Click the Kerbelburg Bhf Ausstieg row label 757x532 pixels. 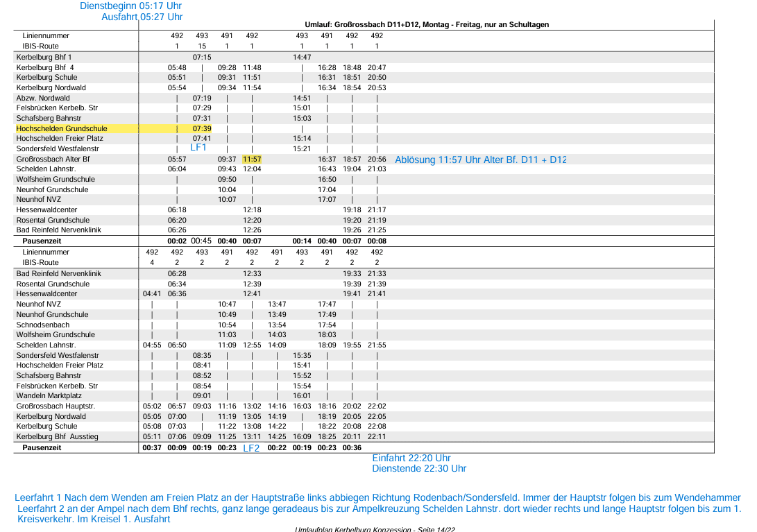click(58, 437)
